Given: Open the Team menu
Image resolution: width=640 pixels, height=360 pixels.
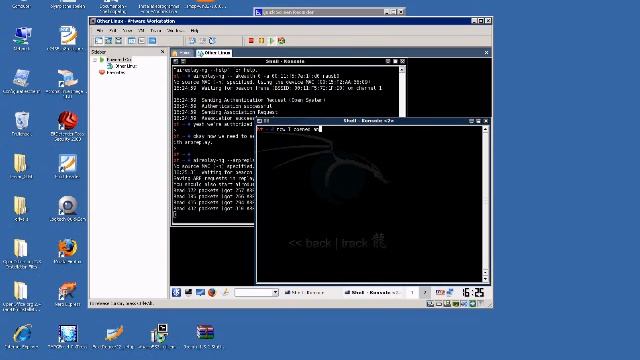Looking at the screenshot, I should click(156, 31).
